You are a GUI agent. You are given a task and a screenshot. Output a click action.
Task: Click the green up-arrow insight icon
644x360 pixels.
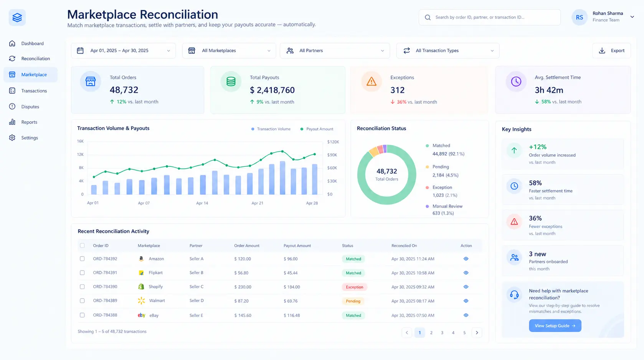tap(514, 150)
